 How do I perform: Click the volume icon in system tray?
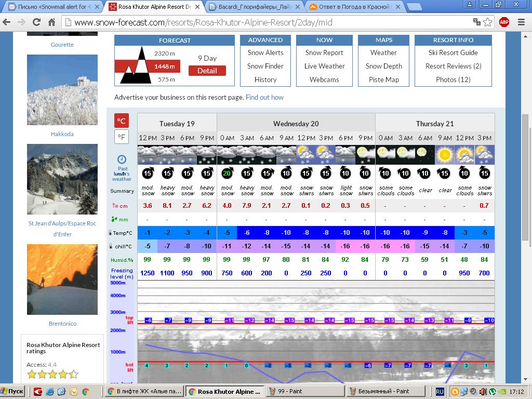[484, 392]
